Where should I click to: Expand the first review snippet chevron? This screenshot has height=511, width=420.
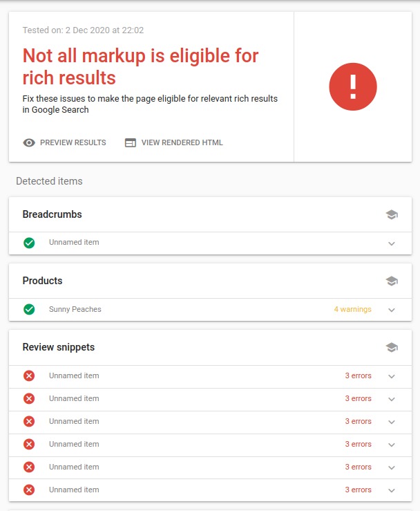[392, 376]
